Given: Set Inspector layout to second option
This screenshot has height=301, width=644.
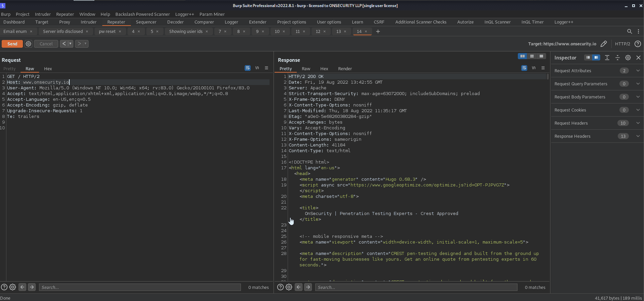Looking at the screenshot, I should pos(596,57).
